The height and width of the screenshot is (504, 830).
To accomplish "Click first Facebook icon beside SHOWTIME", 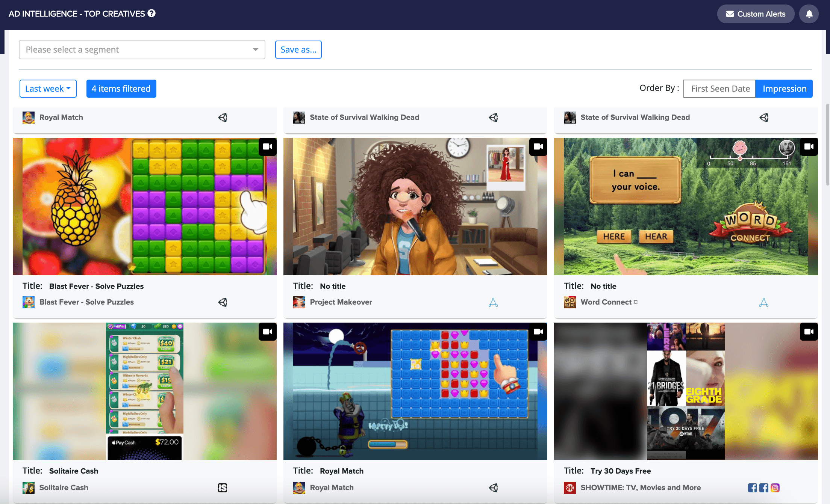I will (x=753, y=488).
